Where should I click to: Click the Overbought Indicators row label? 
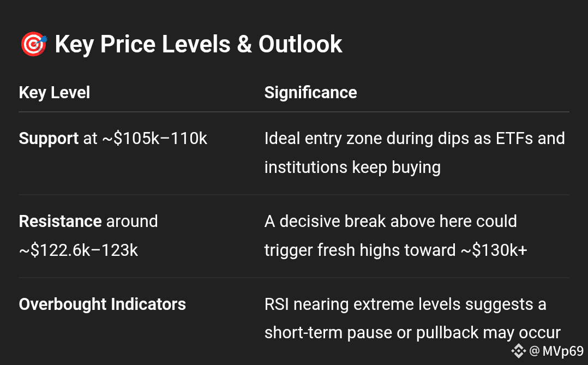[103, 304]
